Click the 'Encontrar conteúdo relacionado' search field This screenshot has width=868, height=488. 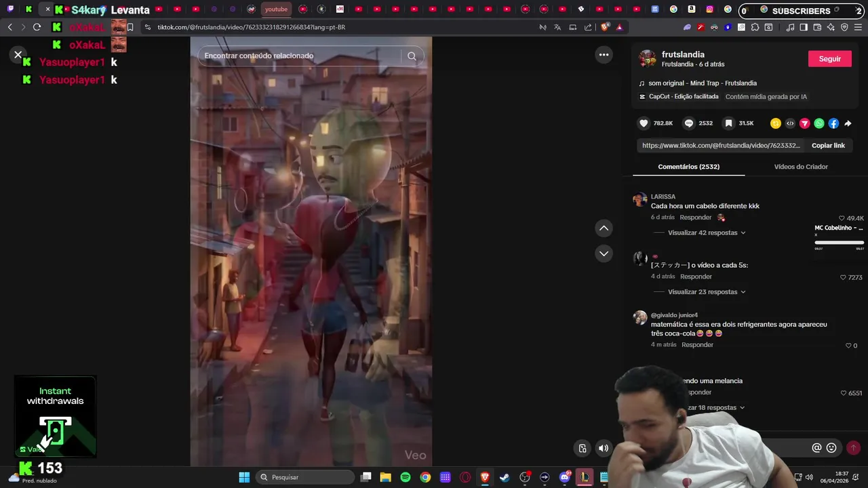[311, 56]
